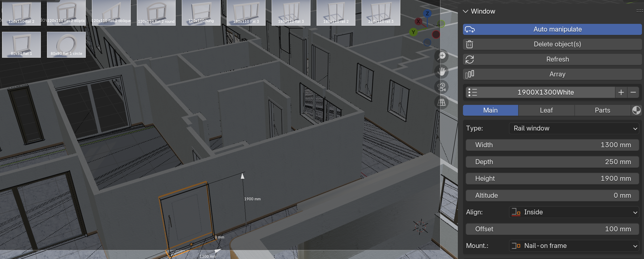Click the 1300 mm width manipulator label
Image resolution: width=644 pixels, height=259 pixels.
208,256
